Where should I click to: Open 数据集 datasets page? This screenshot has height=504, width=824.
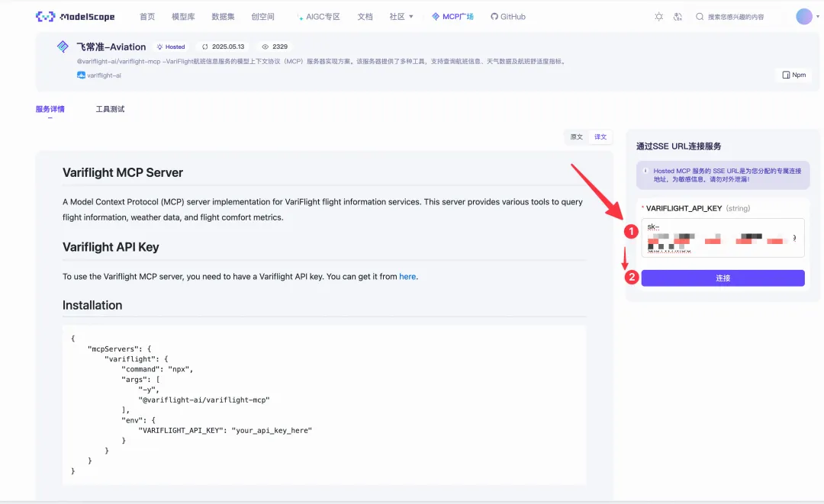(224, 17)
